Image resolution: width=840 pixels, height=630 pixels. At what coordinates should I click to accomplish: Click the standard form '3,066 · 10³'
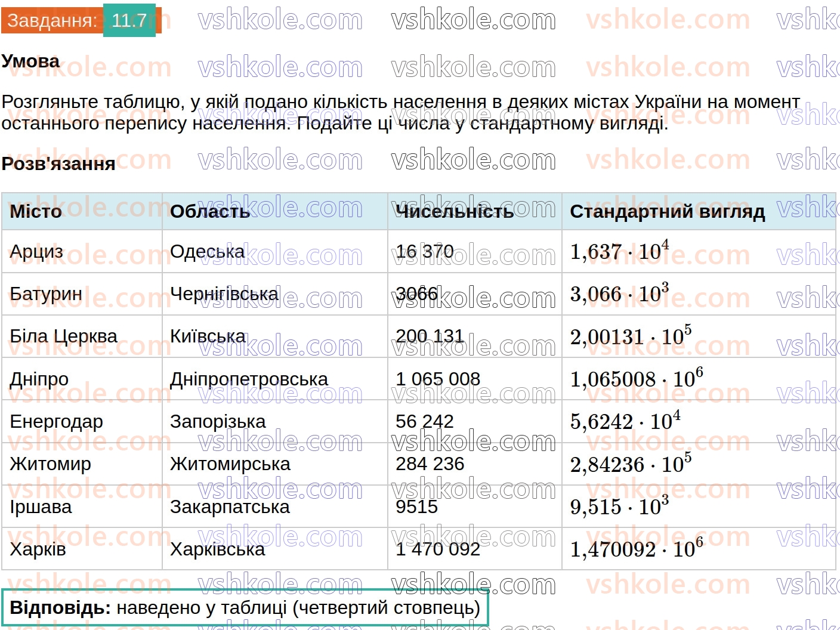click(619, 293)
